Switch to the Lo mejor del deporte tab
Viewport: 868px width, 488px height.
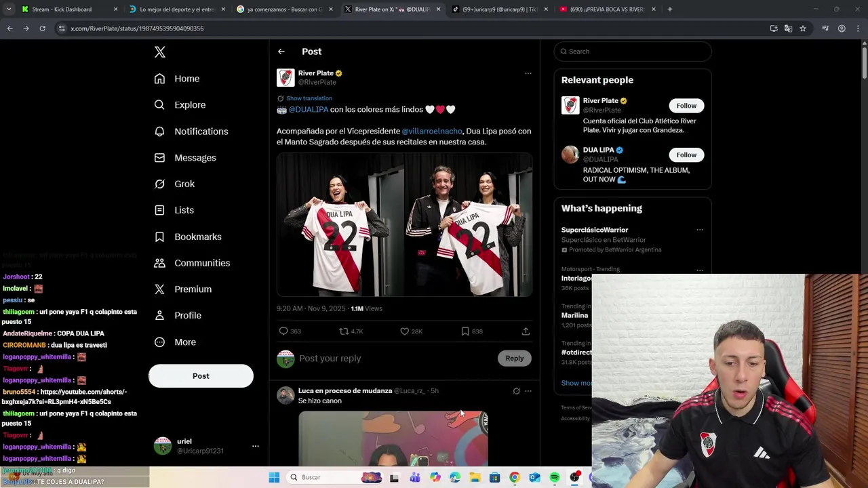point(176,9)
